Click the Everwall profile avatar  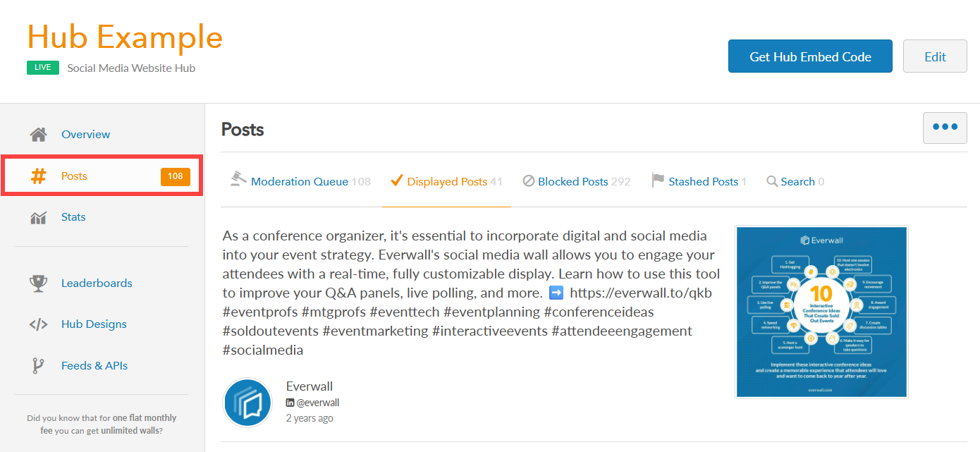(247, 403)
